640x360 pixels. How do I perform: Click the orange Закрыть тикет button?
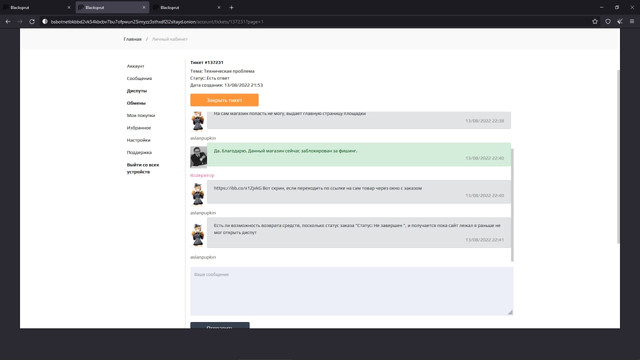[x=224, y=100]
